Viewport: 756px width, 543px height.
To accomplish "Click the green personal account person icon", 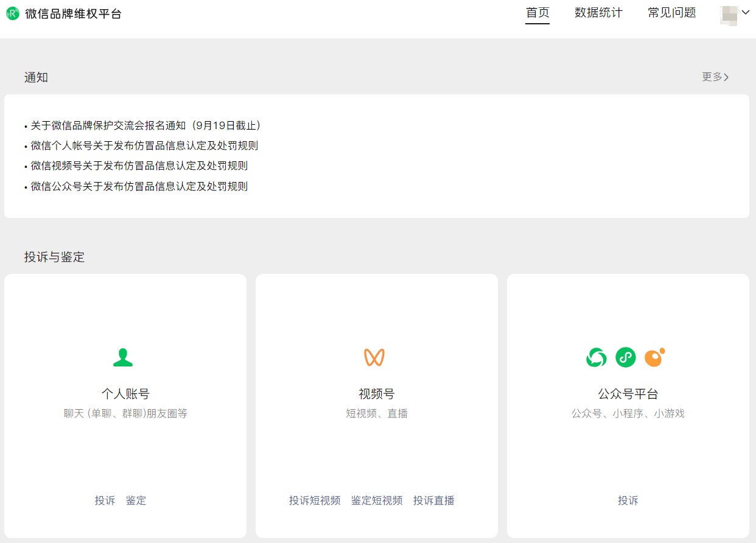I will point(123,357).
